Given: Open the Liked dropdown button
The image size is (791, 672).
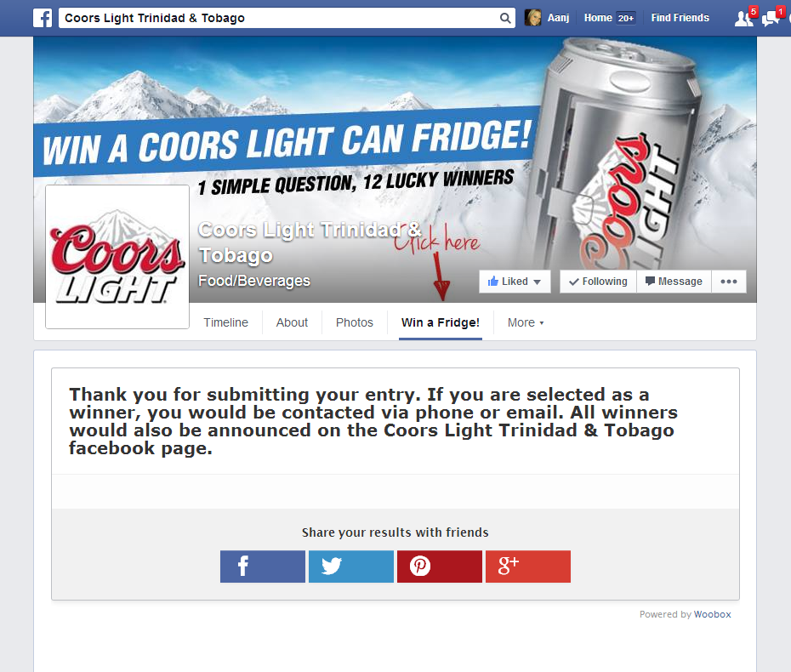Looking at the screenshot, I should click(515, 282).
